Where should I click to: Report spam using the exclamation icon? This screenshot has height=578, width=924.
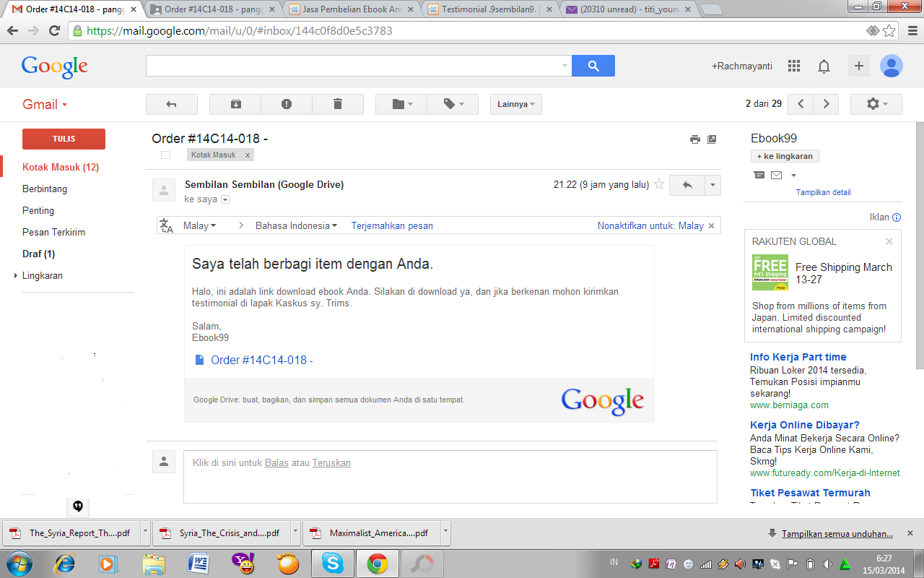(x=287, y=104)
